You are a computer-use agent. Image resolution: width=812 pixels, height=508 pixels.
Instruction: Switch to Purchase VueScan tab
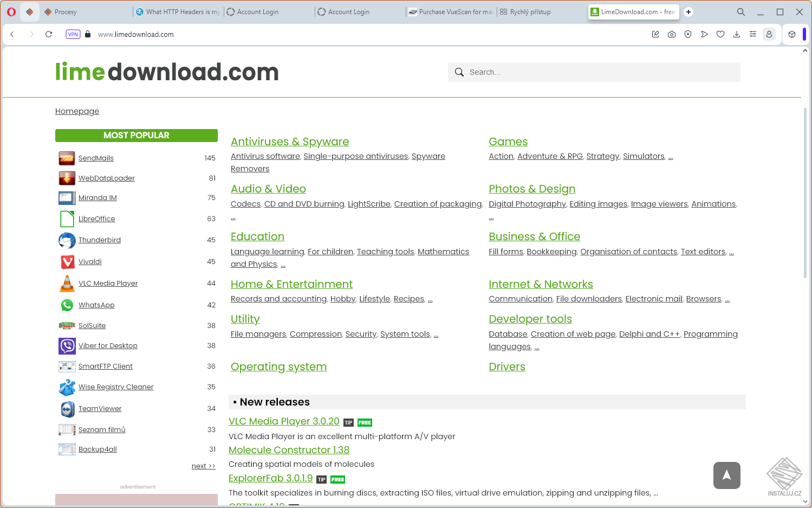[x=451, y=12]
